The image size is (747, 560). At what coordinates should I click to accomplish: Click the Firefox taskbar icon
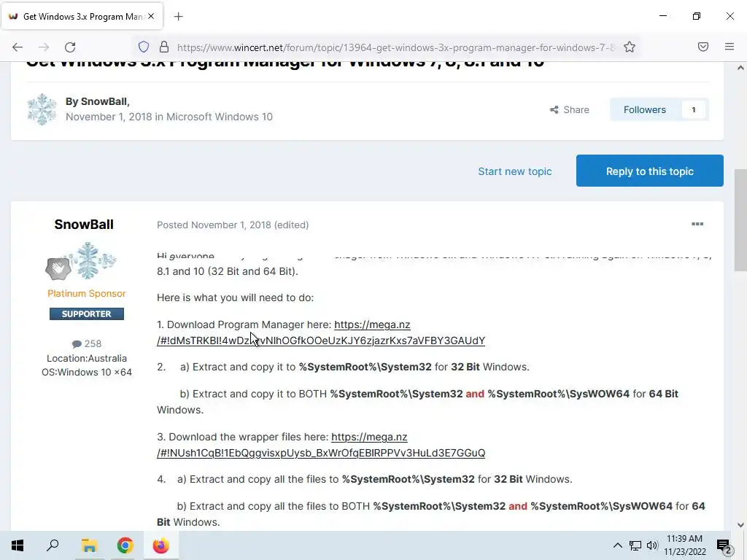click(161, 545)
